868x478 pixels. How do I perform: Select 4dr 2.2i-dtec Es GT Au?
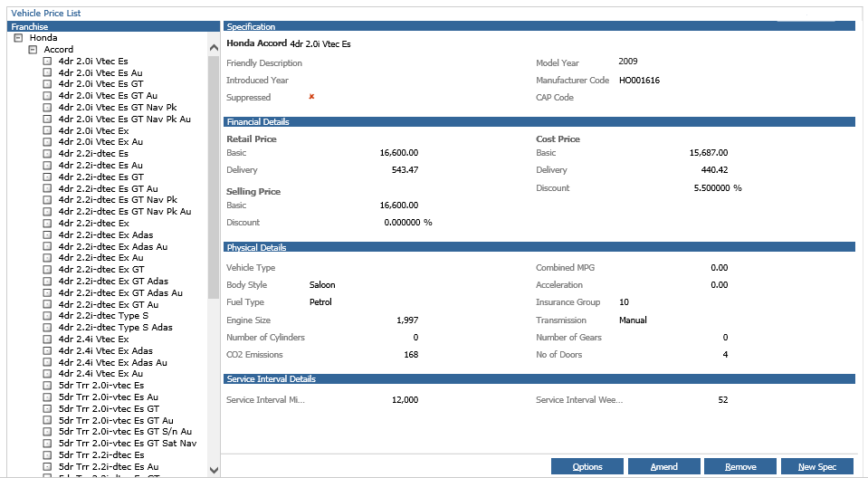(109, 188)
